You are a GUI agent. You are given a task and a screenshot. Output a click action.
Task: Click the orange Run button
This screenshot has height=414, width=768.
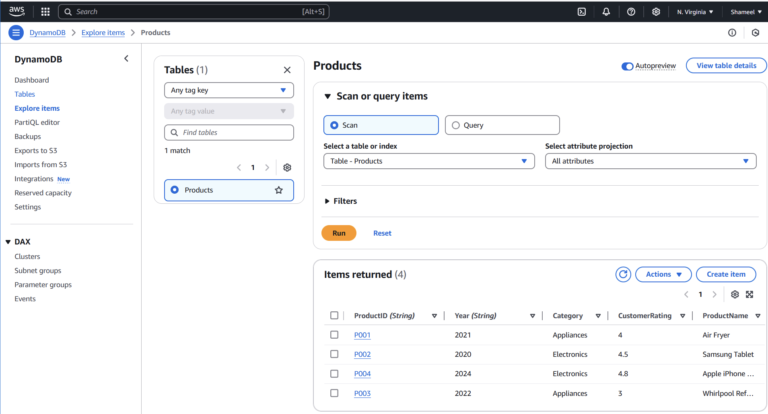point(339,233)
